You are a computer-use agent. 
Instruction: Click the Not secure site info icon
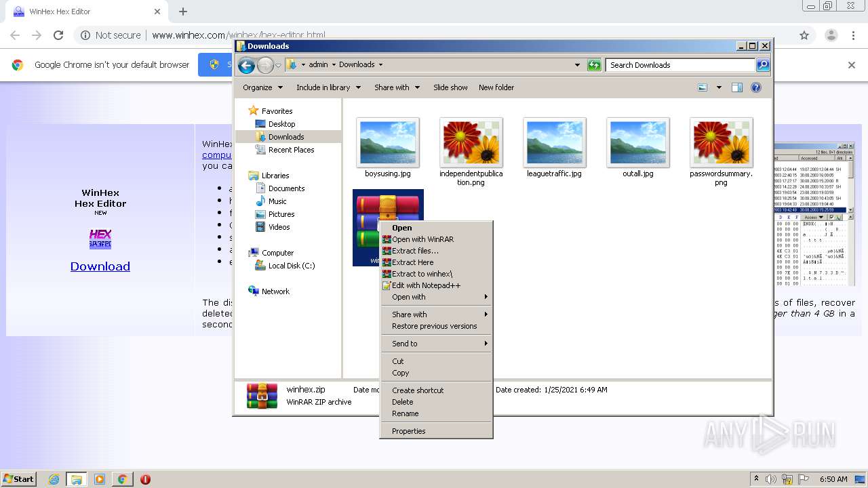85,35
